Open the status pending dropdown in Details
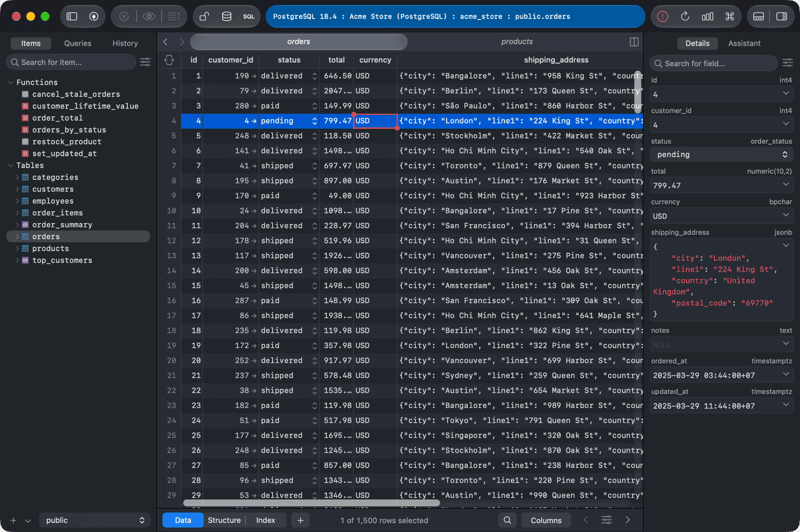 tap(721, 154)
